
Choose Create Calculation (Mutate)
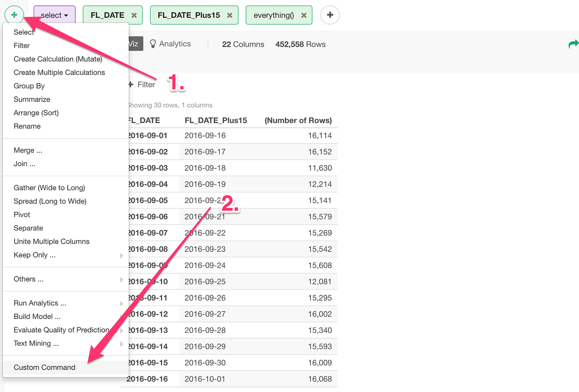(x=58, y=59)
